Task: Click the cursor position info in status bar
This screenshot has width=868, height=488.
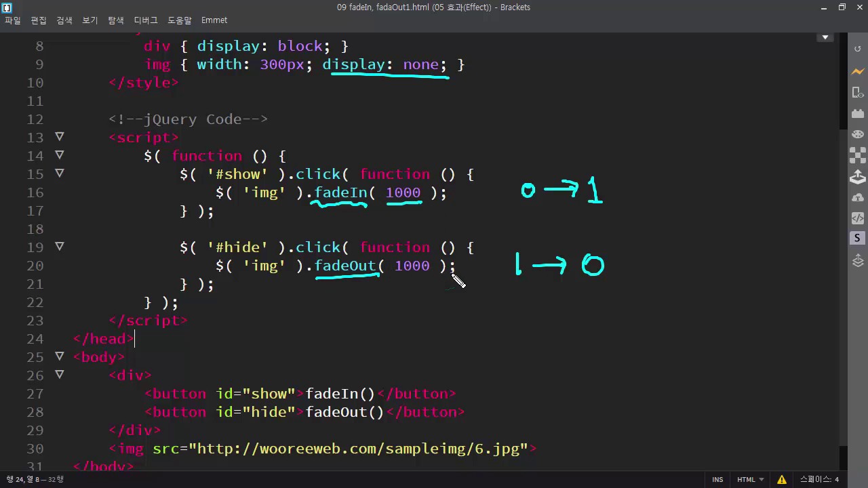Action: tap(35, 479)
